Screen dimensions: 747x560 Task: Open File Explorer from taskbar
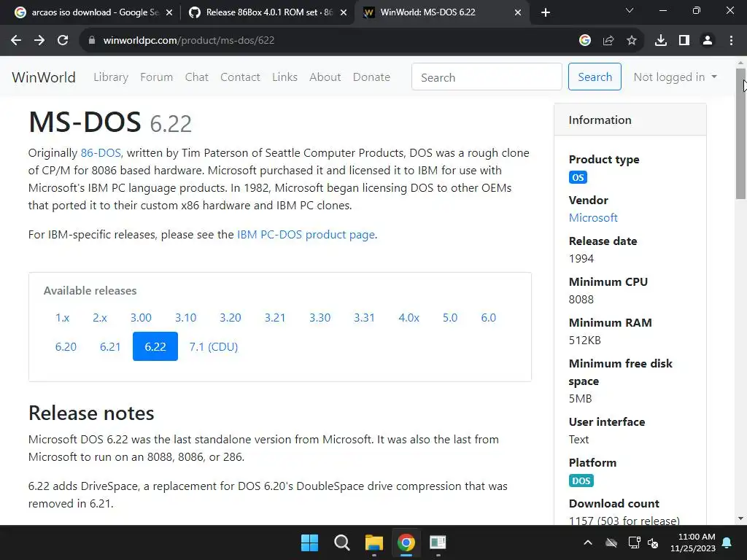tap(374, 542)
